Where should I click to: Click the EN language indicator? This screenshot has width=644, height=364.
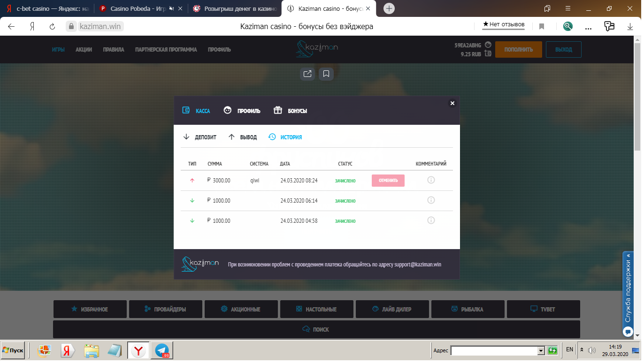[x=570, y=349]
